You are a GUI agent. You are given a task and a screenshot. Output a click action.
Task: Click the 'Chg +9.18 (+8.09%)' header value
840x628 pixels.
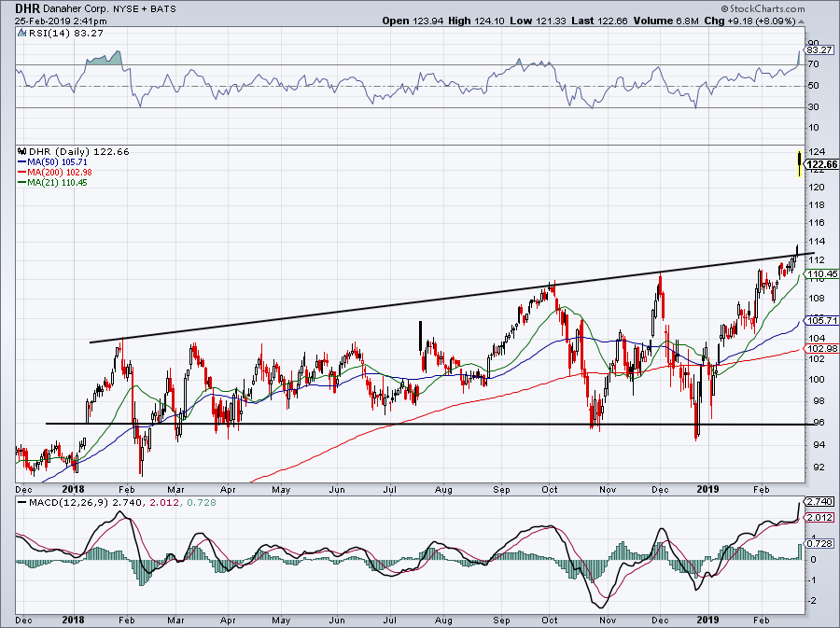(x=749, y=21)
